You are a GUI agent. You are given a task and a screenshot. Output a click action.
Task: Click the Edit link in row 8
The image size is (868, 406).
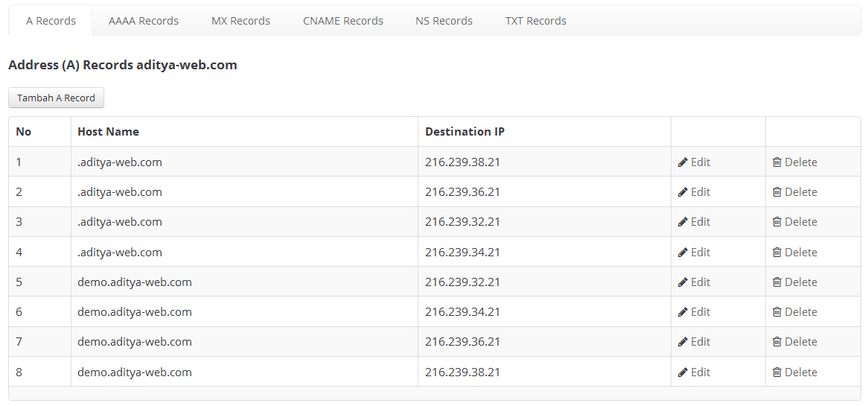[x=700, y=372]
